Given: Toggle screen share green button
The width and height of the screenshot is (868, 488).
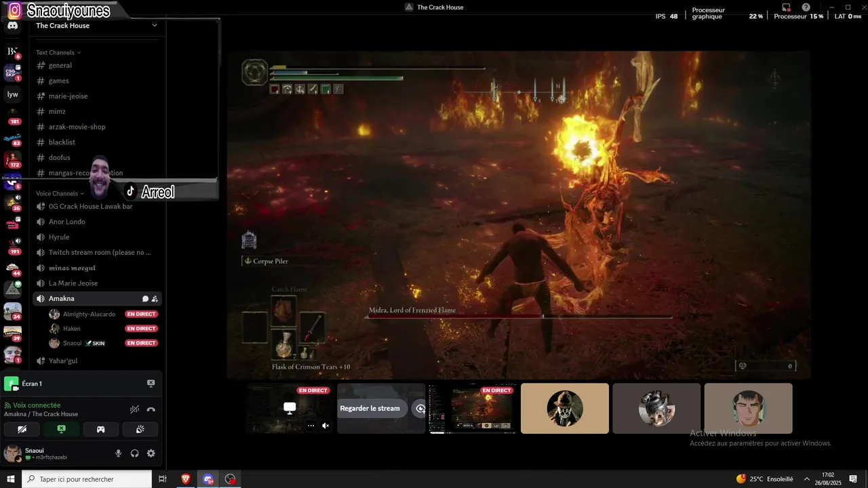Looking at the screenshot, I should coord(61,429).
